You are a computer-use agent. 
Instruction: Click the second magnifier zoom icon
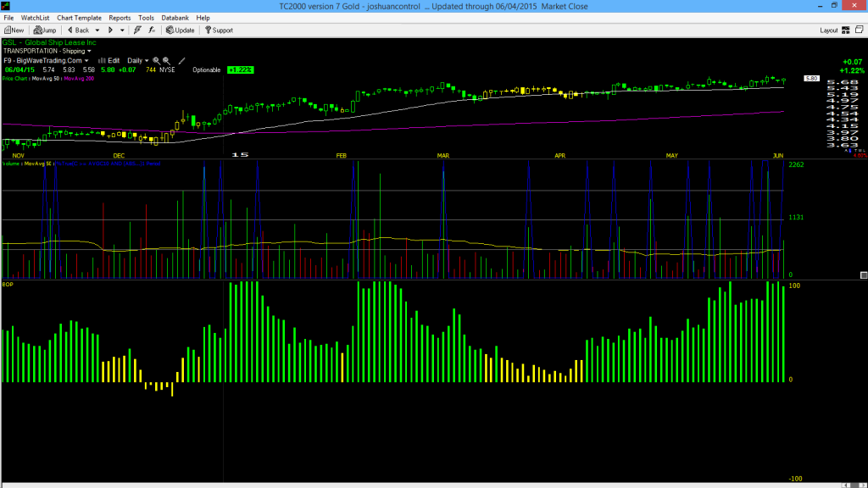tap(166, 61)
